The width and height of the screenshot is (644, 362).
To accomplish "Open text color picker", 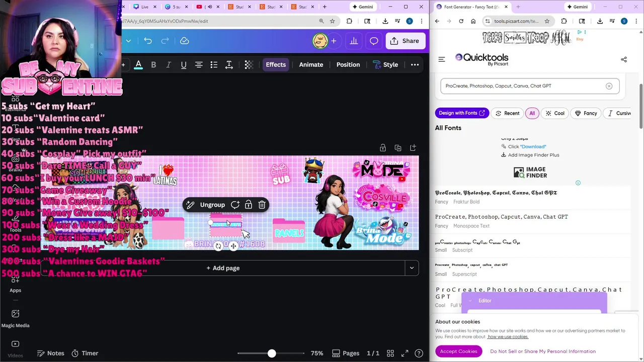I will tap(138, 64).
